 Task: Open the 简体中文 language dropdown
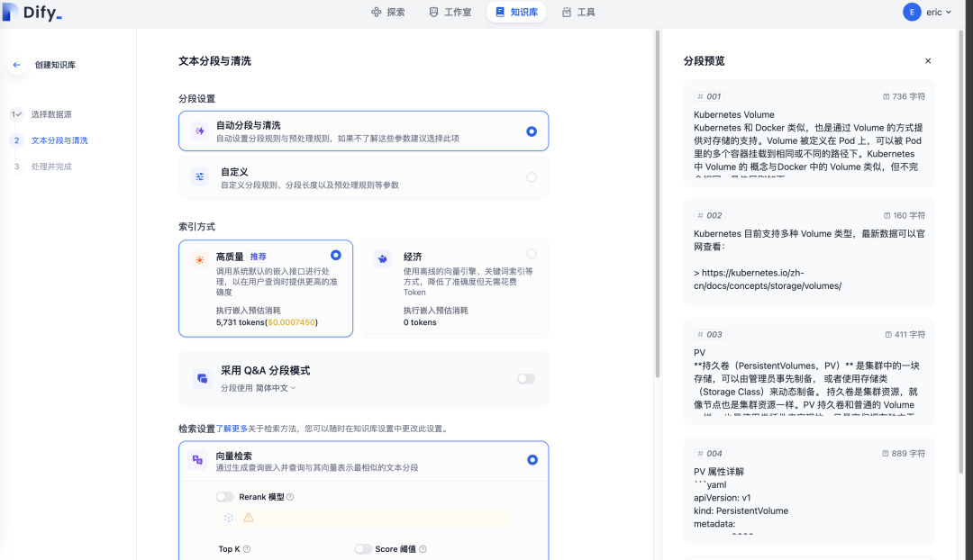click(277, 388)
